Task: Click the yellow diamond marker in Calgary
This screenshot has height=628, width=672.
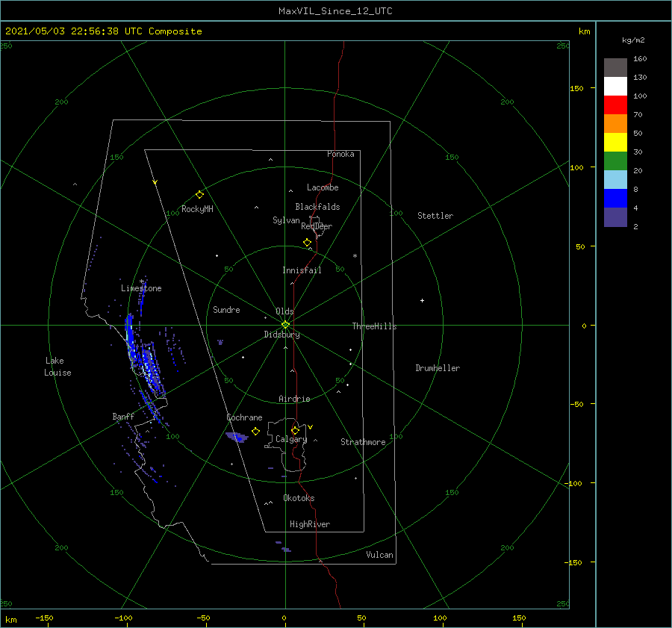Action: [295, 430]
